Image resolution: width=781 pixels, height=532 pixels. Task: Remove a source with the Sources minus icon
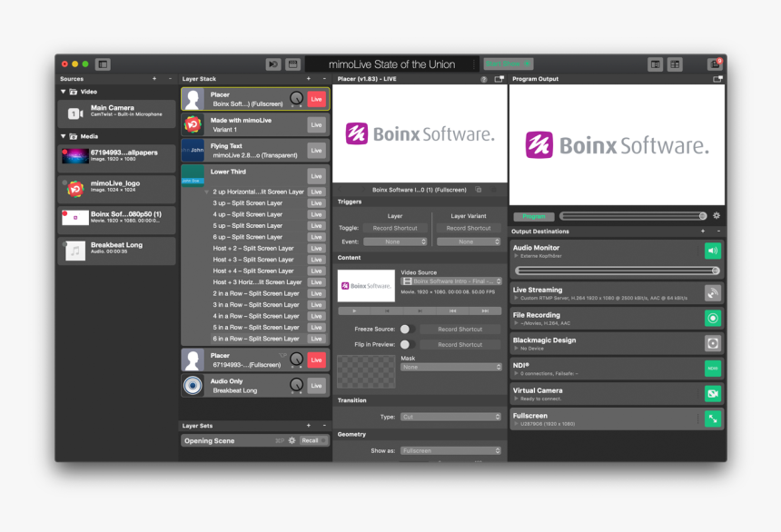pos(170,79)
